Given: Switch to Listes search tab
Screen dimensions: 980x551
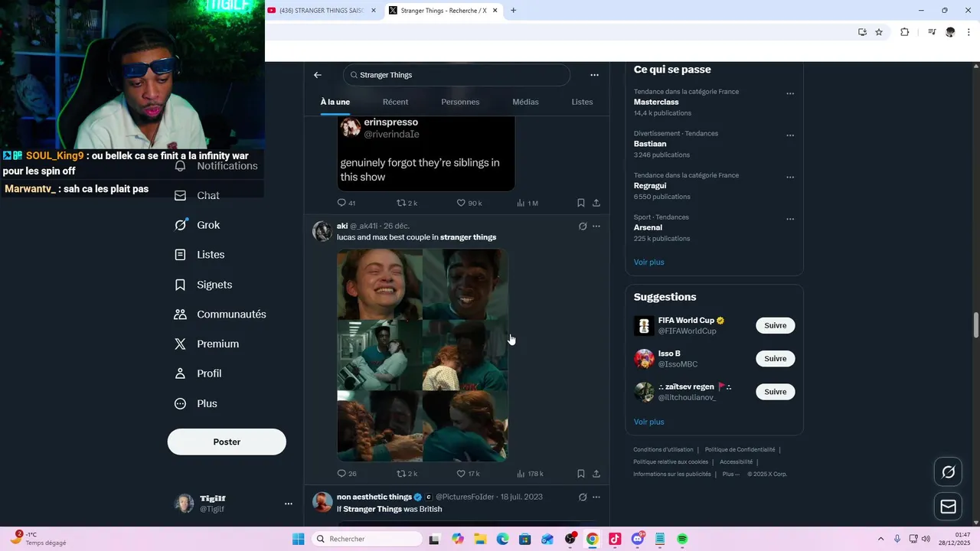Looking at the screenshot, I should [582, 102].
